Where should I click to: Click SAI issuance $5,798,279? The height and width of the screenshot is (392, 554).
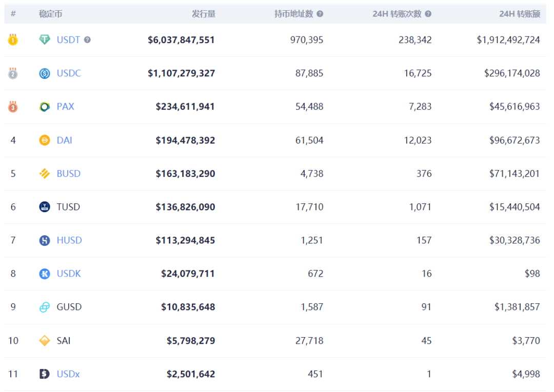tap(191, 340)
